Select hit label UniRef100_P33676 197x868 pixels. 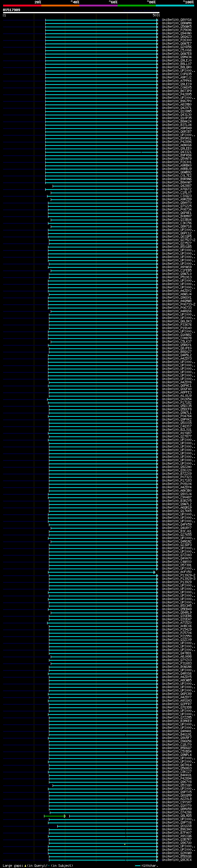coord(176,325)
